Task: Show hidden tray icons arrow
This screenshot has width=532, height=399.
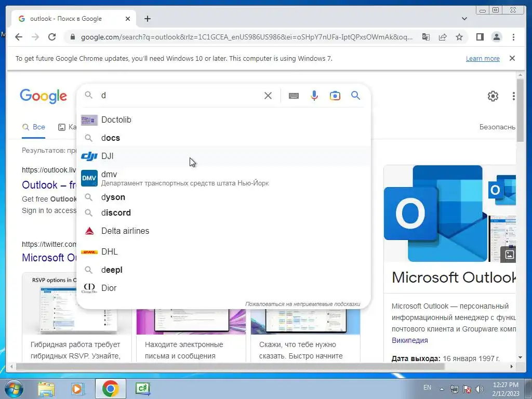Action: click(442, 389)
